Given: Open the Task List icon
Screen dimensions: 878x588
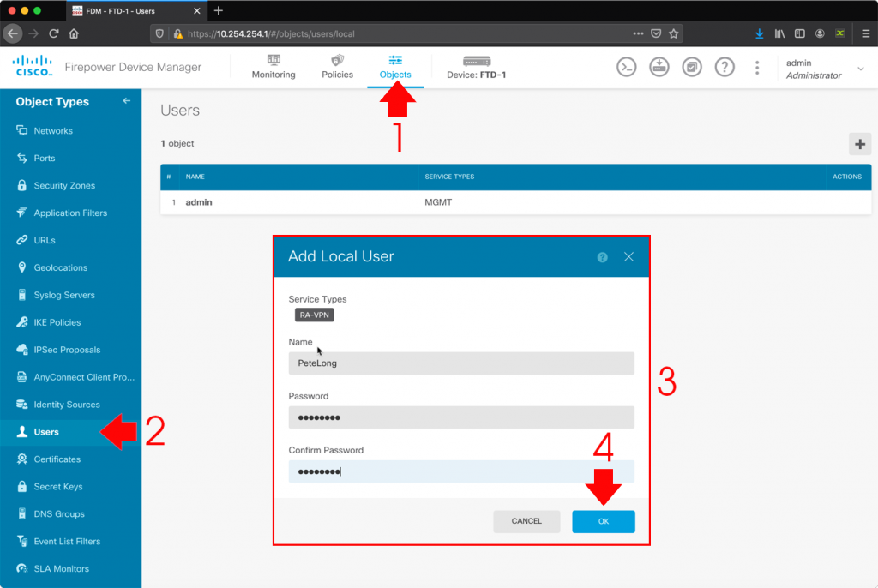Looking at the screenshot, I should coord(692,66).
